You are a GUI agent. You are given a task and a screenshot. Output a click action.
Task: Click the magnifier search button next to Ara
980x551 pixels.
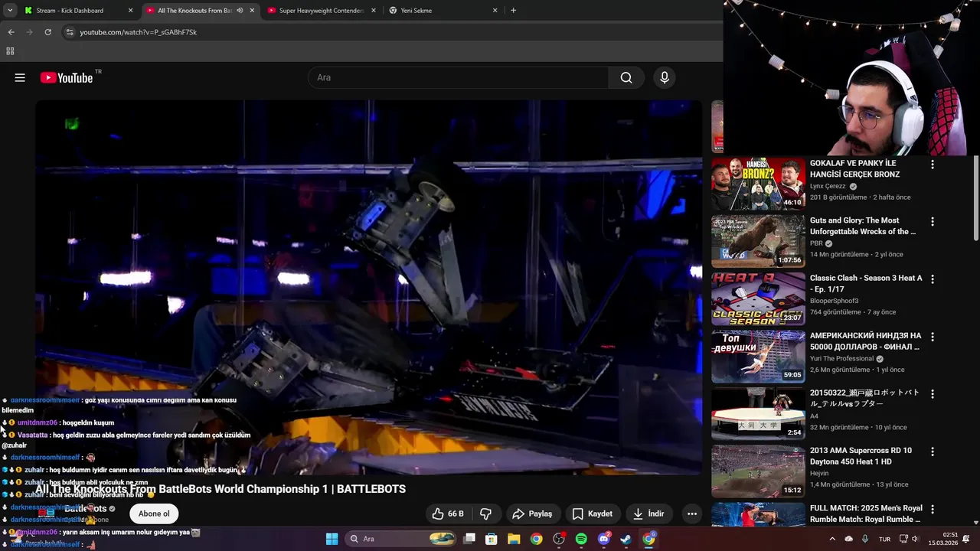click(x=626, y=77)
